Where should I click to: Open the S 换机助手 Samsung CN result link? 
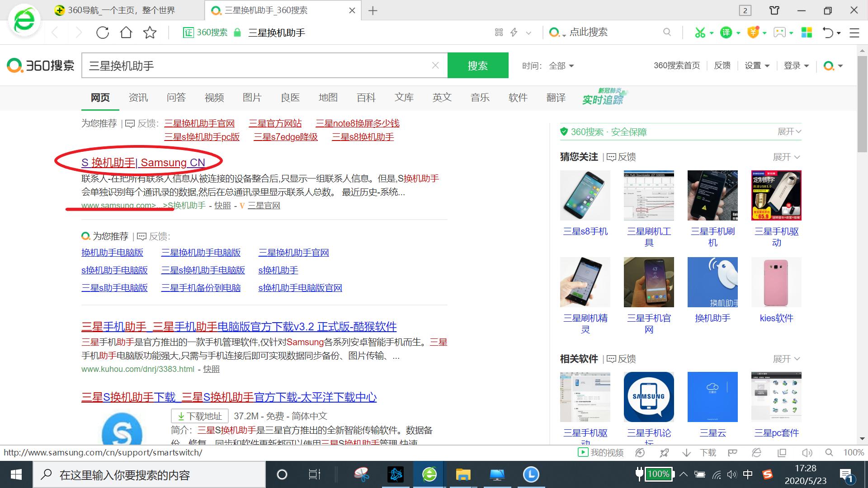click(142, 163)
